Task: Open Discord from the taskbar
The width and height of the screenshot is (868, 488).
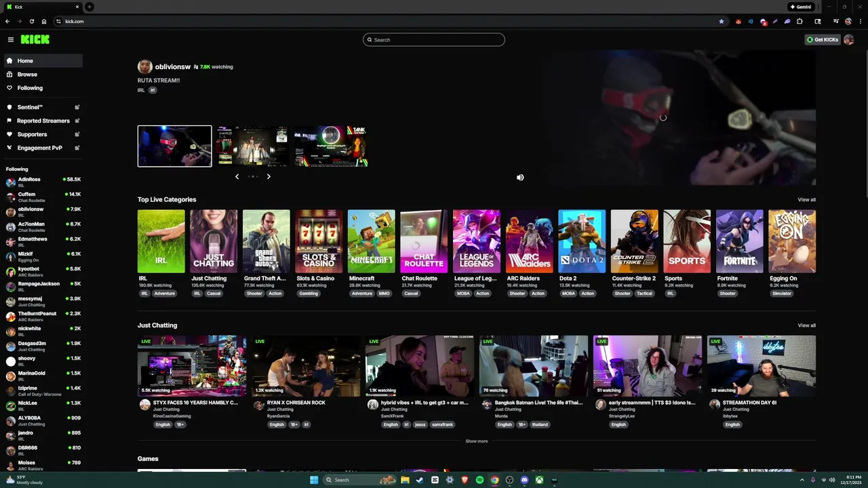Action: pos(524,480)
